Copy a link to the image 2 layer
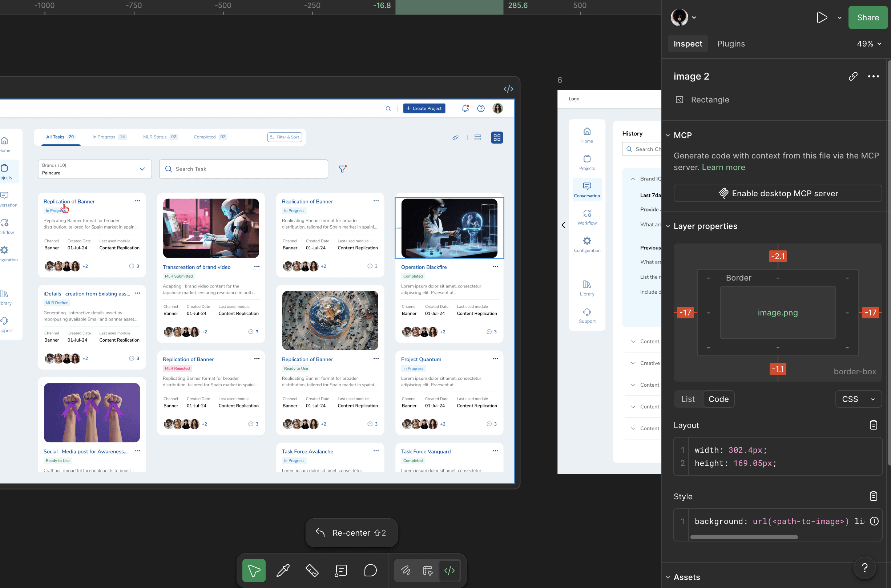The image size is (891, 588). (853, 76)
